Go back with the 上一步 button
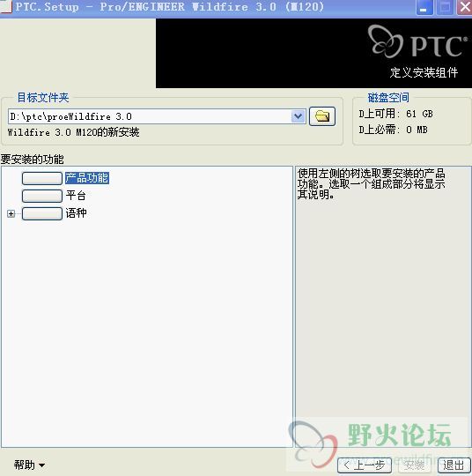The height and width of the screenshot is (476, 472). pos(365,465)
